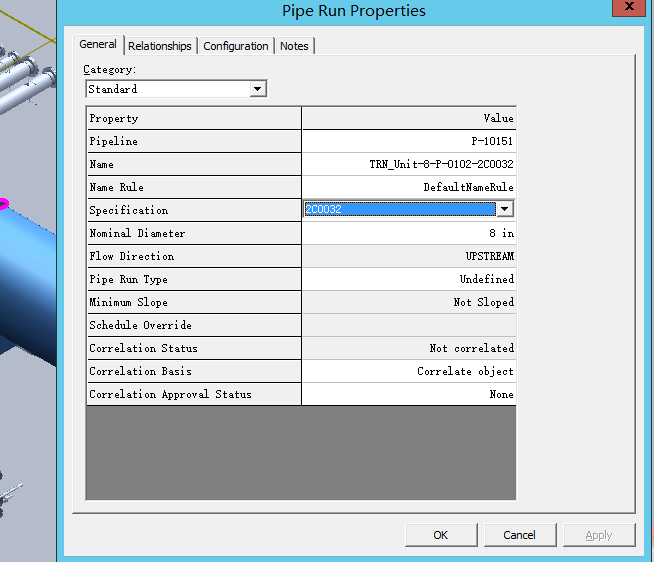Click the Value column header
Screen dimensions: 654x562
pyautogui.click(x=409, y=118)
